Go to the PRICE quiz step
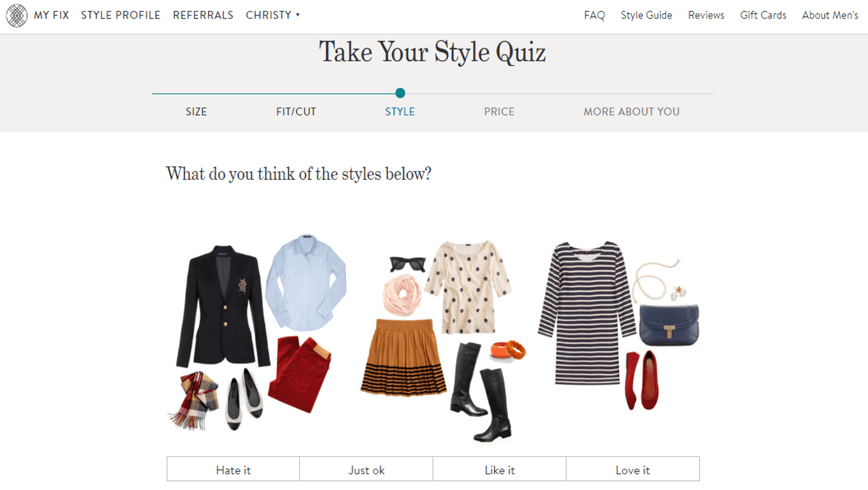 tap(499, 112)
